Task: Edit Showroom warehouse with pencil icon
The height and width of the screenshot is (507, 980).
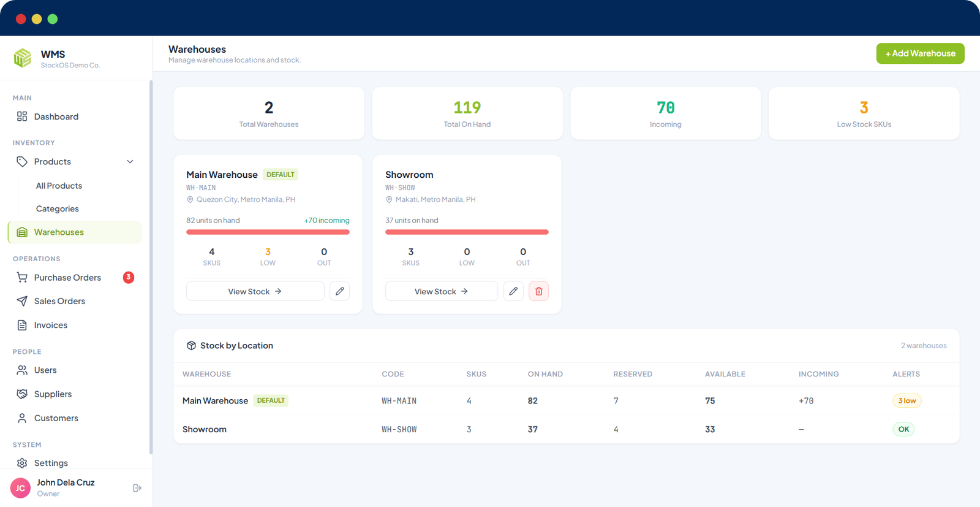Action: click(x=513, y=291)
